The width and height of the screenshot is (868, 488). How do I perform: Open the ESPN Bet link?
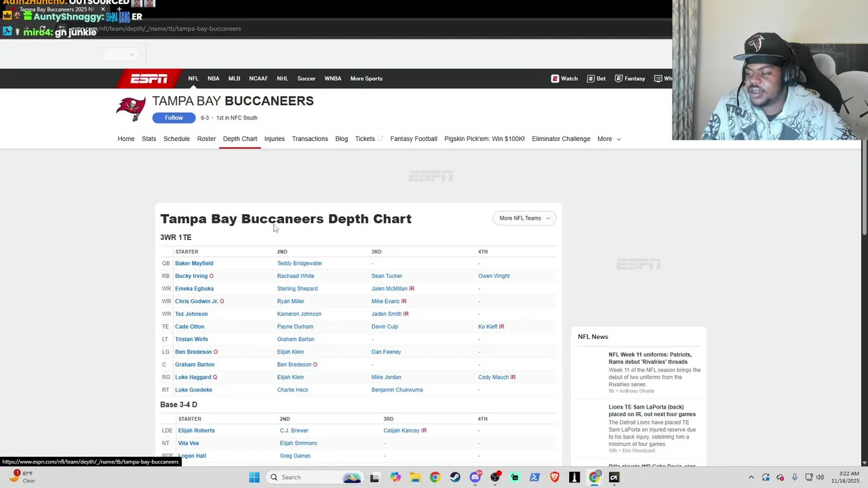596,79
